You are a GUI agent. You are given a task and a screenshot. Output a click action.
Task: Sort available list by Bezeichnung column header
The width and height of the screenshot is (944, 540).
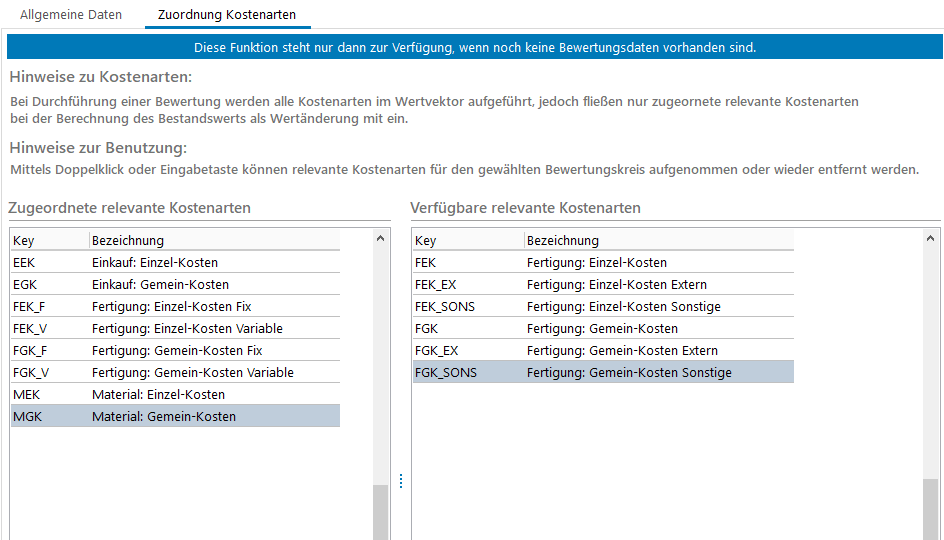(657, 240)
